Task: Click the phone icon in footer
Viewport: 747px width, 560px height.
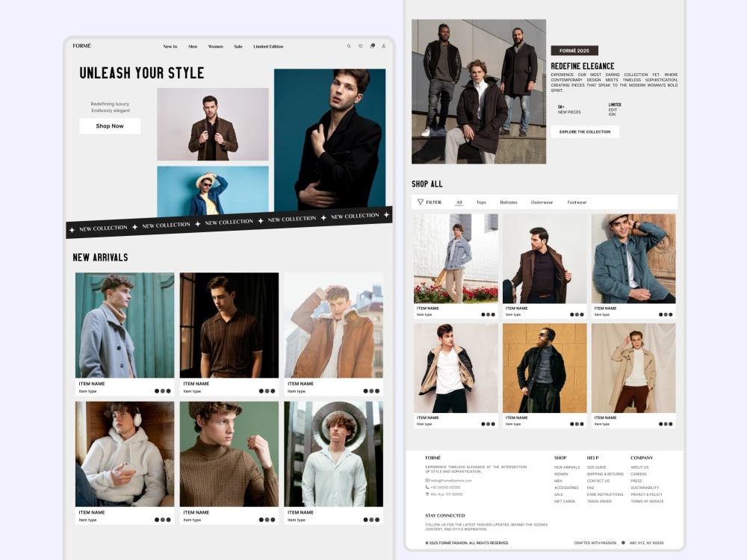Action: (427, 487)
